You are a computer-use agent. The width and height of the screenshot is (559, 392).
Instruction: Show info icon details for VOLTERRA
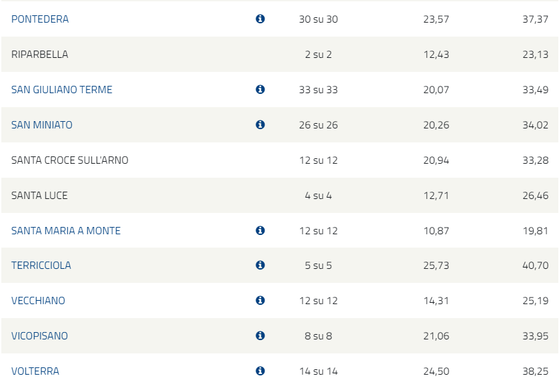click(x=261, y=371)
